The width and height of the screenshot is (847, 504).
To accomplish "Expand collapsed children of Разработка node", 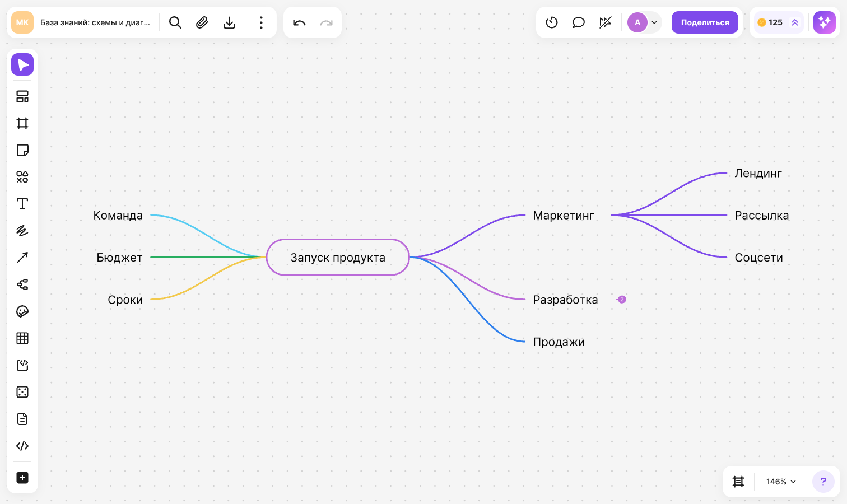I will click(x=622, y=300).
